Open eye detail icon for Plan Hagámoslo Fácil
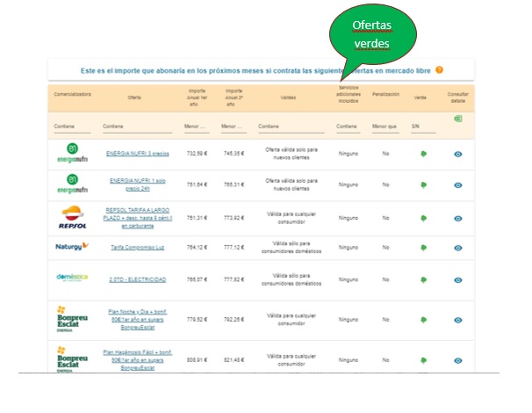Image resolution: width=532 pixels, height=413 pixels. [x=457, y=360]
